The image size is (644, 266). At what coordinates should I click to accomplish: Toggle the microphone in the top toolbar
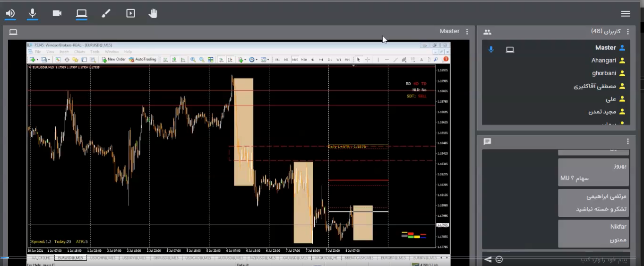(x=33, y=14)
